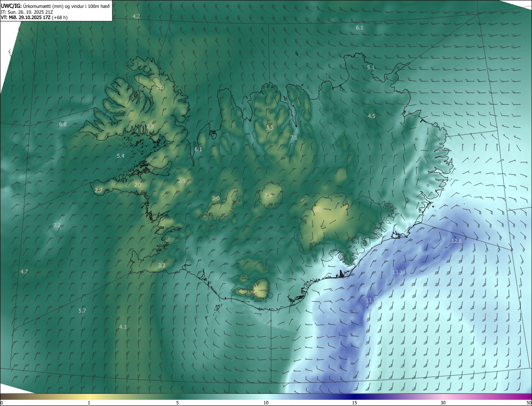Click the 13.1 value nearest the 12.8 label

pyautogui.click(x=397, y=272)
